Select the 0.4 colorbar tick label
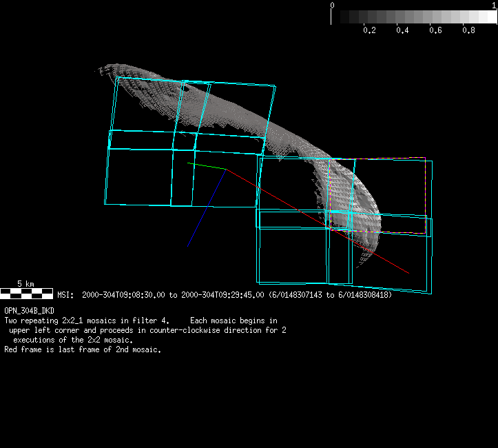 pyautogui.click(x=402, y=30)
